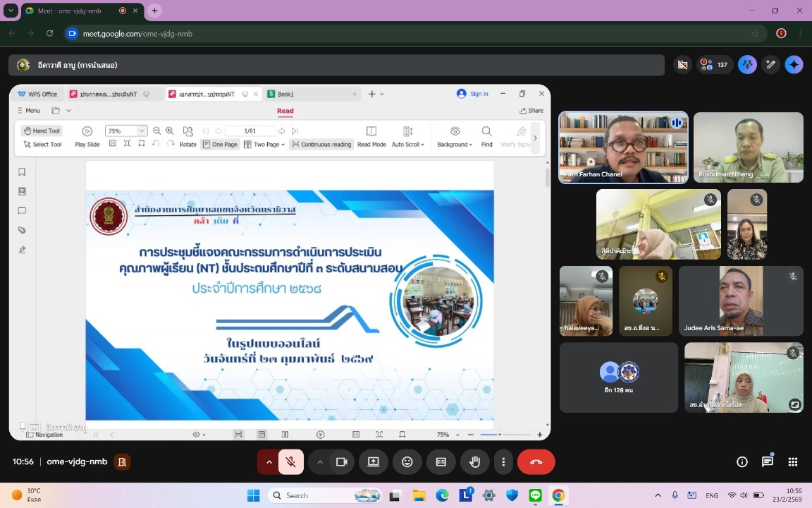Image resolution: width=812 pixels, height=508 pixels.
Task: Open the activities grid icon
Action: [792, 462]
